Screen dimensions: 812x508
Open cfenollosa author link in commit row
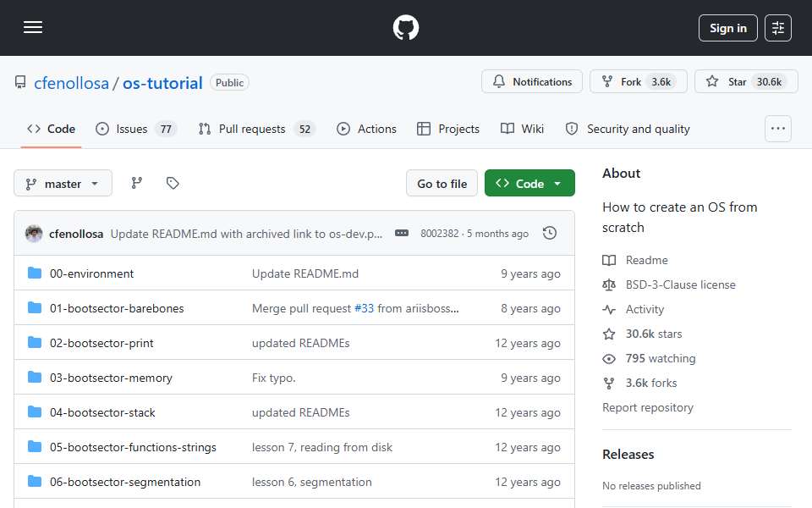76,235
